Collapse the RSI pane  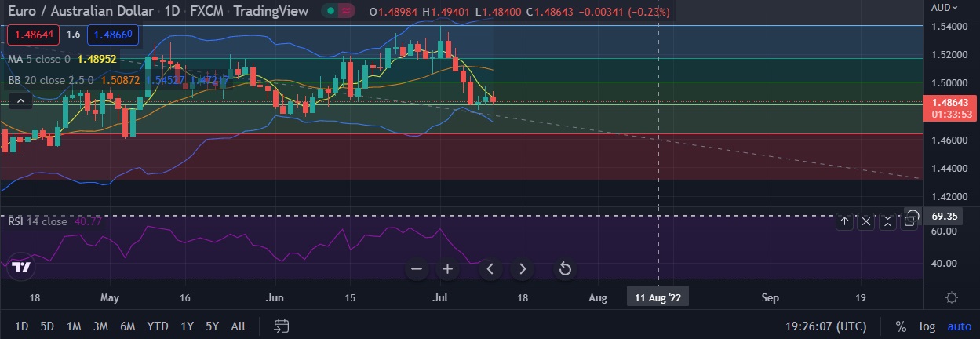887,221
